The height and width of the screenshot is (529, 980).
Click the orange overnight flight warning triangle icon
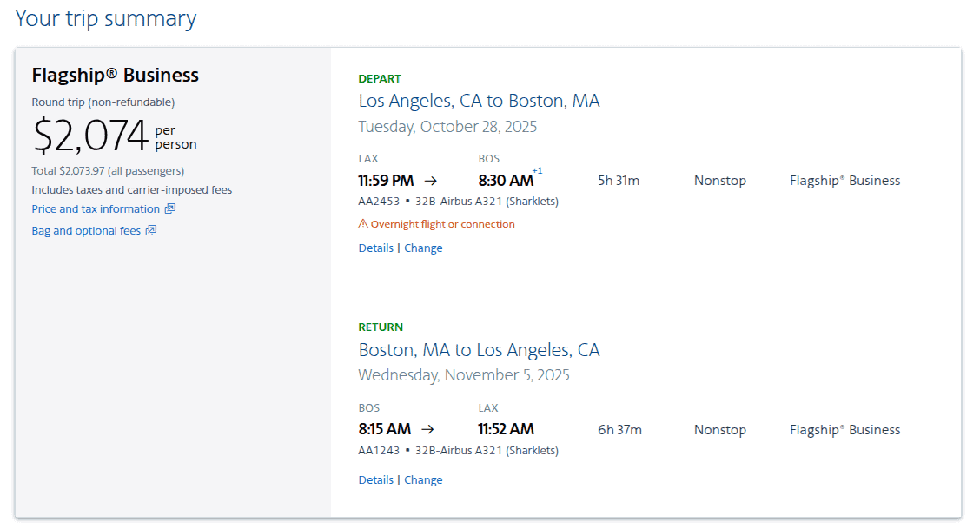(x=363, y=223)
